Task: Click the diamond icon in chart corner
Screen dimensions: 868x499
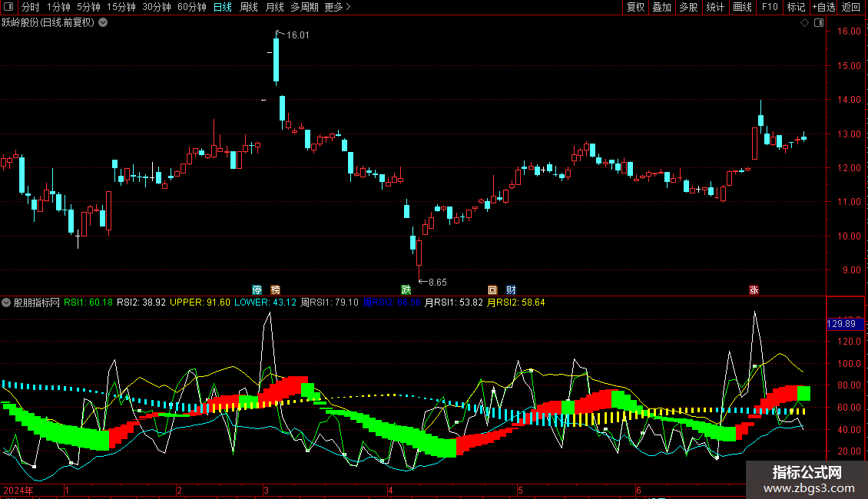Action: click(804, 23)
